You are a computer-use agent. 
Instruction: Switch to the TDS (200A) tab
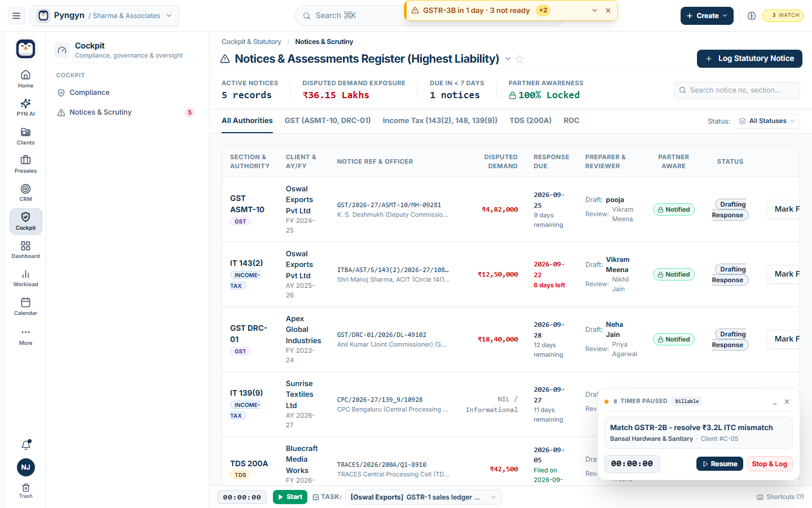(x=530, y=120)
